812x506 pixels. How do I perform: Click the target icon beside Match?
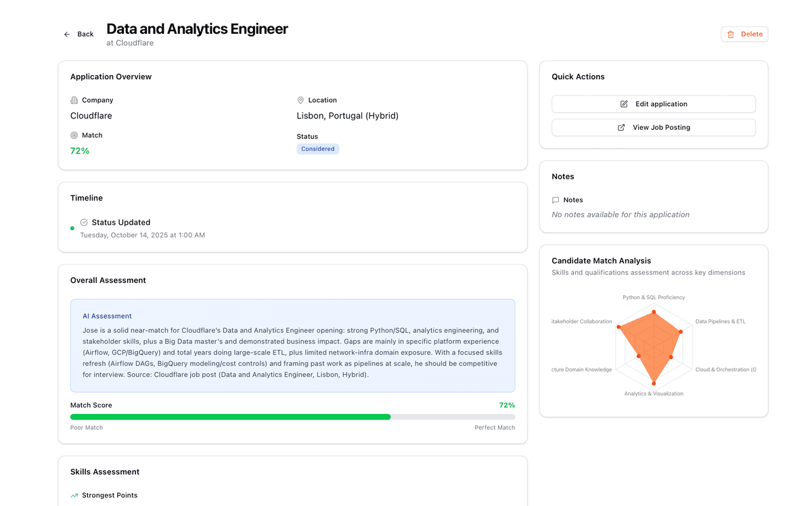[x=74, y=135]
